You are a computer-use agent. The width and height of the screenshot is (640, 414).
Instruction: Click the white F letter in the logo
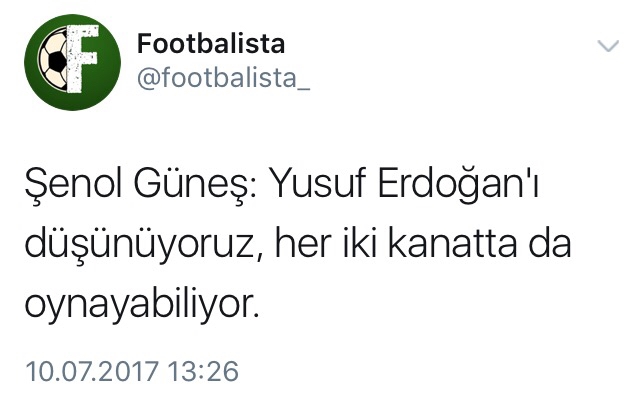pyautogui.click(x=82, y=58)
